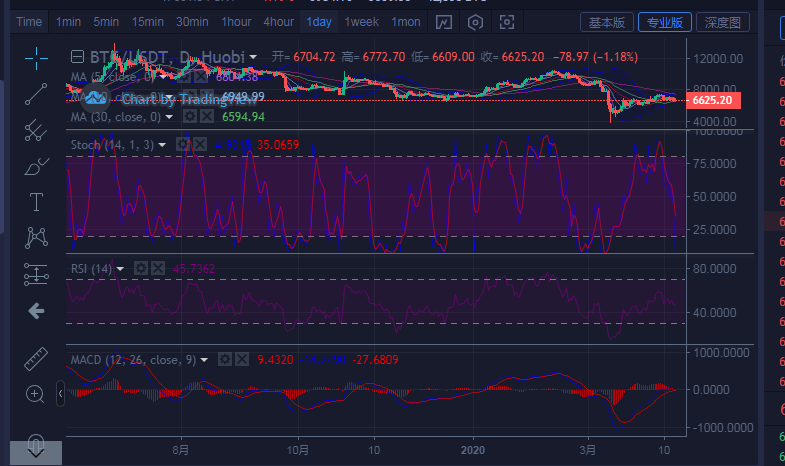
Task: Click the 10月 date axis label
Action: (298, 450)
